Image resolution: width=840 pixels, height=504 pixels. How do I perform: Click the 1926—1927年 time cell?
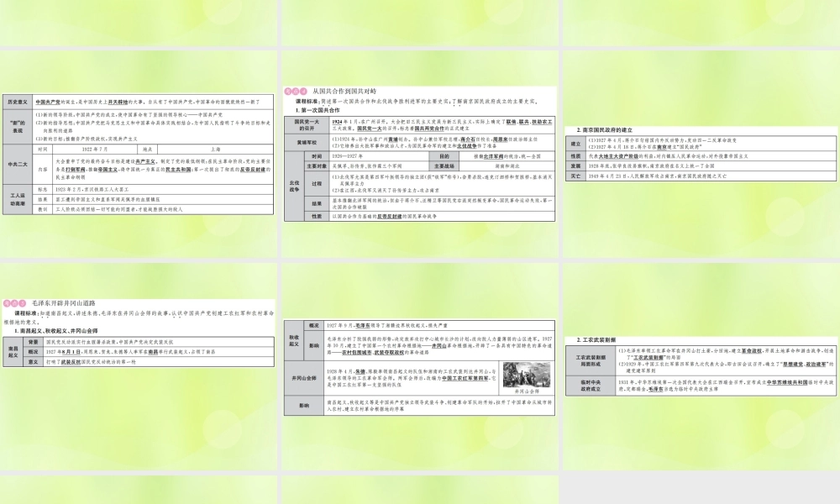coord(379,156)
